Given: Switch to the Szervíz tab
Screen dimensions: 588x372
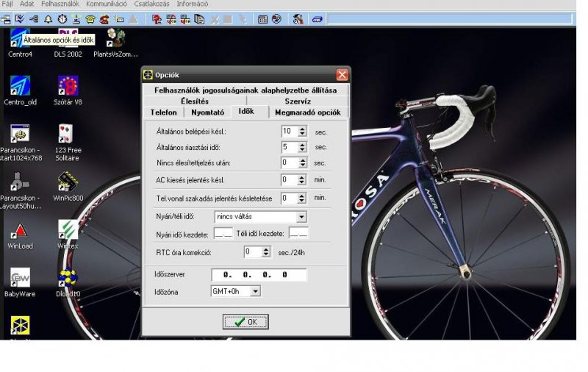Looking at the screenshot, I should click(298, 101).
